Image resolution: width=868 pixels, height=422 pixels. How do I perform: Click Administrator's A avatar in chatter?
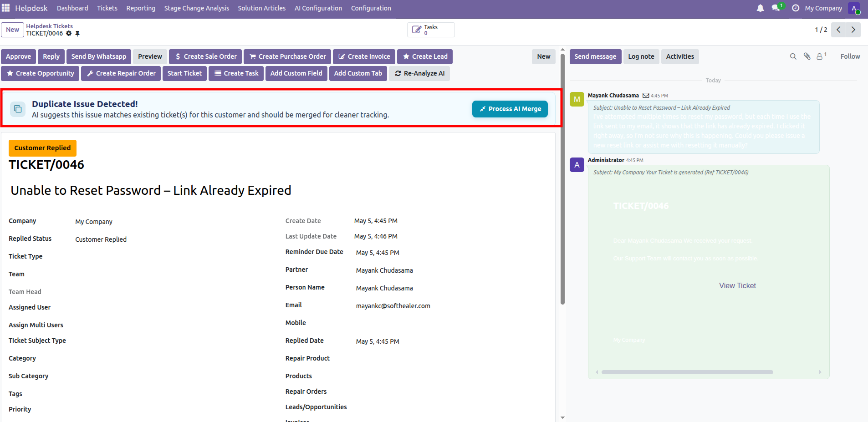pos(577,165)
